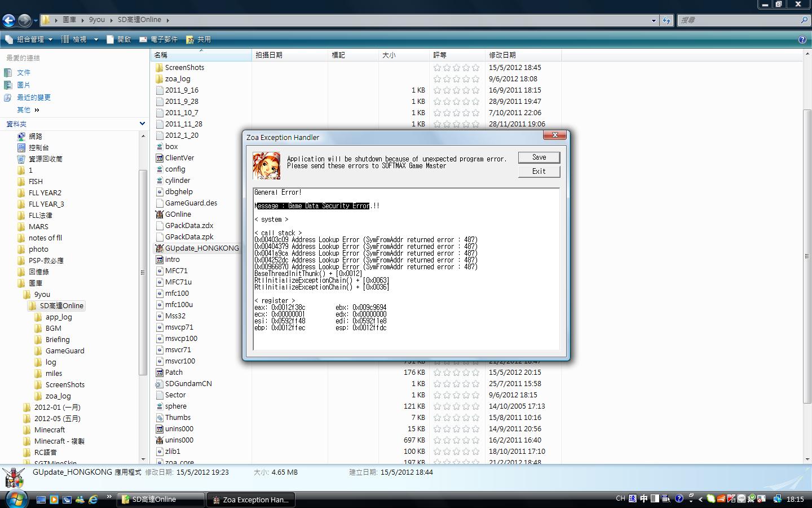The image size is (812, 508).
Task: Click the Explorer forward arrow button
Action: click(x=24, y=21)
